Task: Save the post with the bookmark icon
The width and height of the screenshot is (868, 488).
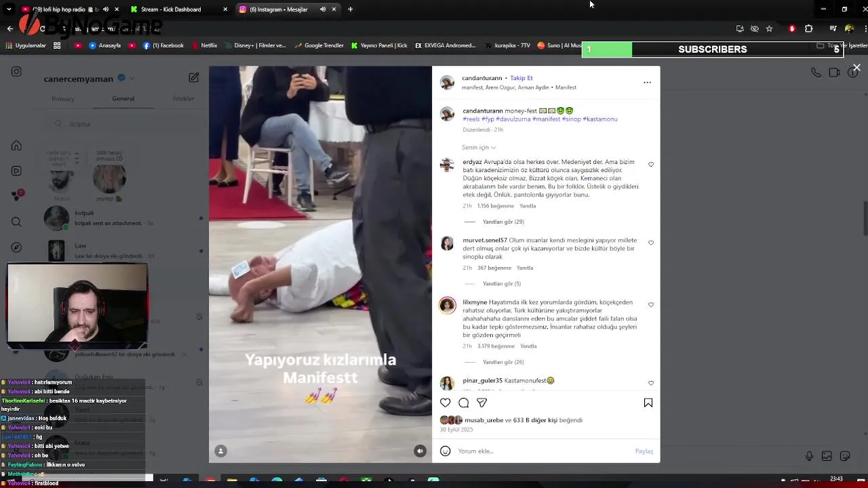Action: [648, 403]
